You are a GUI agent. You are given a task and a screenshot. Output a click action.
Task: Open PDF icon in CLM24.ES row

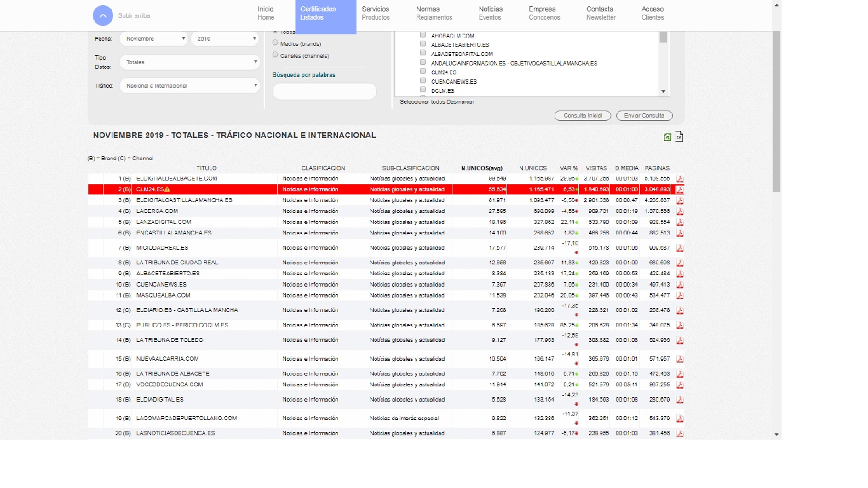click(x=679, y=189)
